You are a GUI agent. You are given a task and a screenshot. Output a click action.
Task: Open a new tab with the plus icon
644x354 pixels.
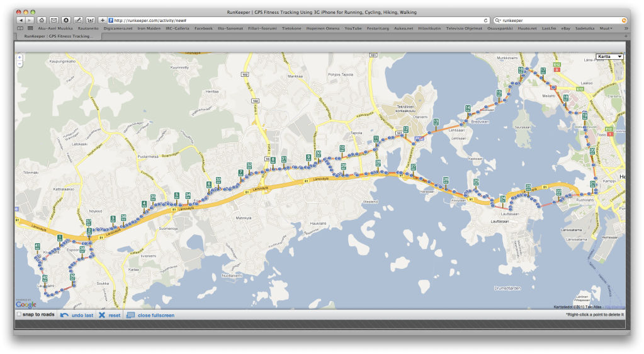click(x=626, y=36)
